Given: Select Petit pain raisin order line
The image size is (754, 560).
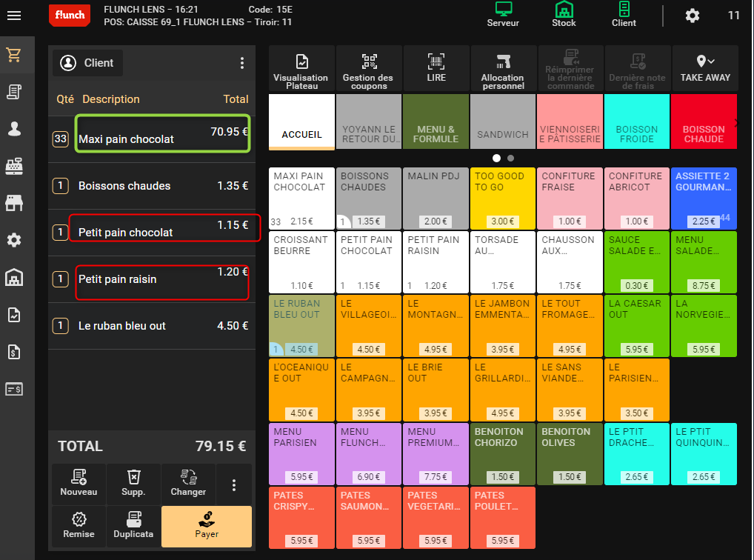Looking at the screenshot, I should point(152,279).
